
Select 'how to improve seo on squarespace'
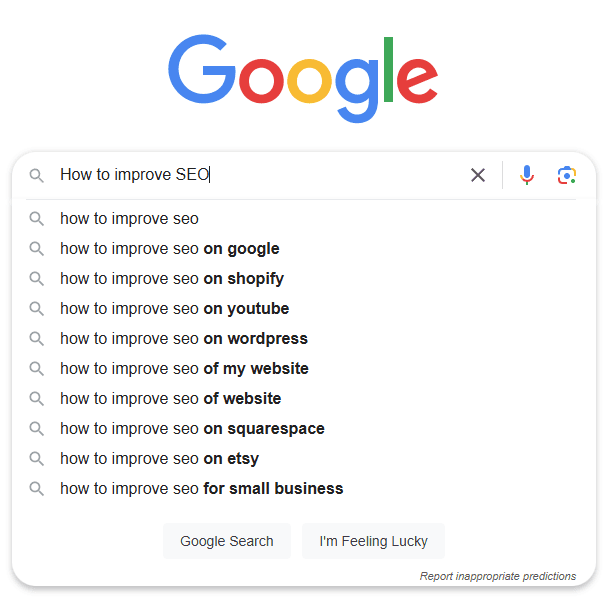click(x=192, y=429)
